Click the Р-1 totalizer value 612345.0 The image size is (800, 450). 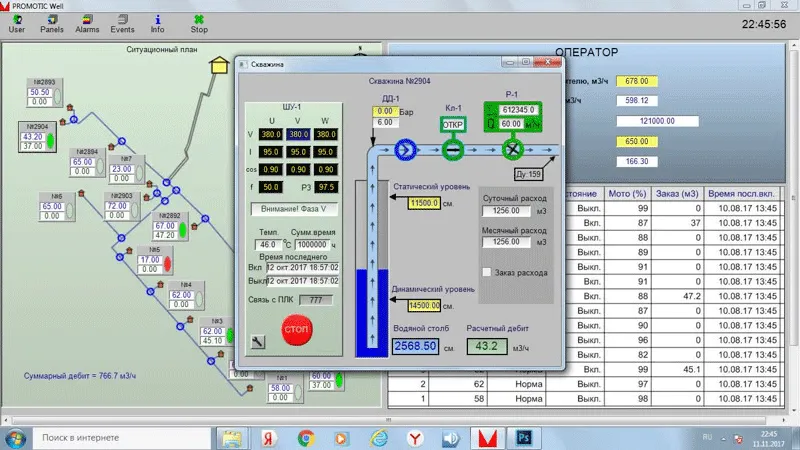tap(517, 110)
